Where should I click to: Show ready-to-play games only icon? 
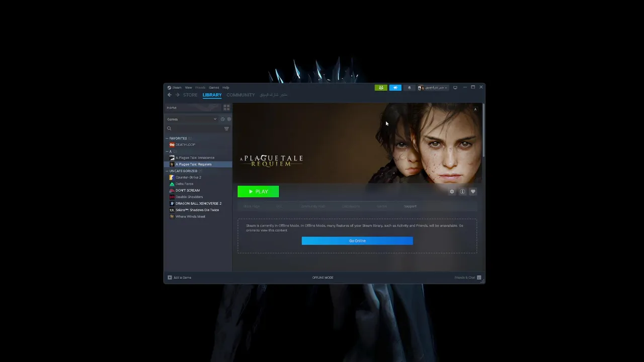(x=229, y=119)
